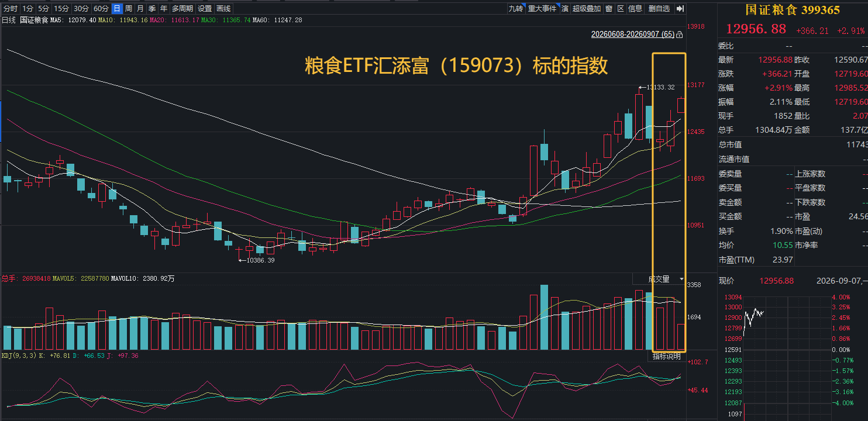The width and height of the screenshot is (868, 421).
Task: Click the 总手 value 1304.84万
Action: [773, 130]
